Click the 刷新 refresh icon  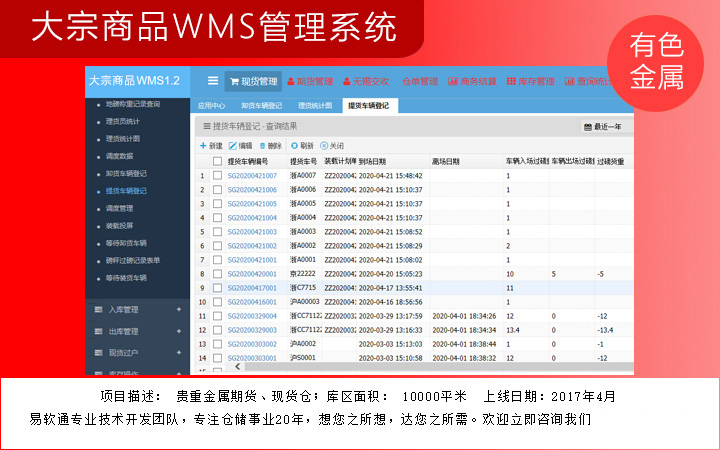(294, 146)
